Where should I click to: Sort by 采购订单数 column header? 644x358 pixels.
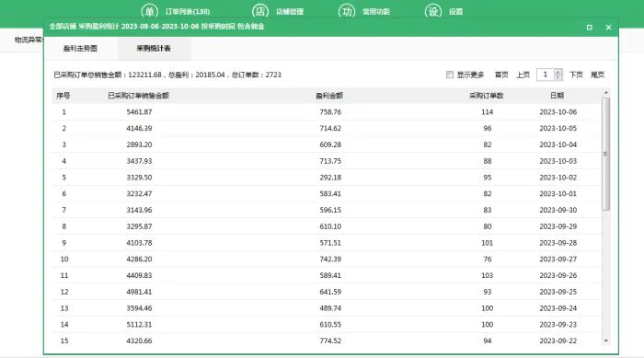487,96
